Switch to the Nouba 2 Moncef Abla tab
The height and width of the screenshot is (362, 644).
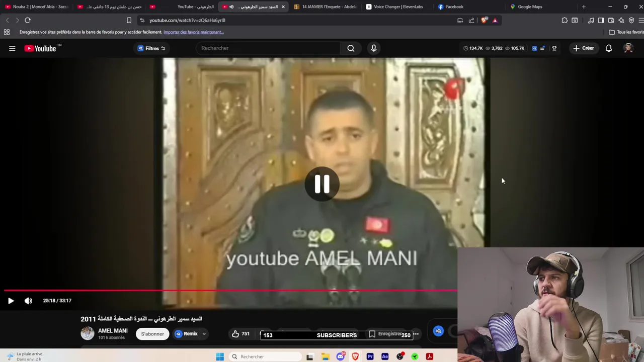[x=36, y=7]
